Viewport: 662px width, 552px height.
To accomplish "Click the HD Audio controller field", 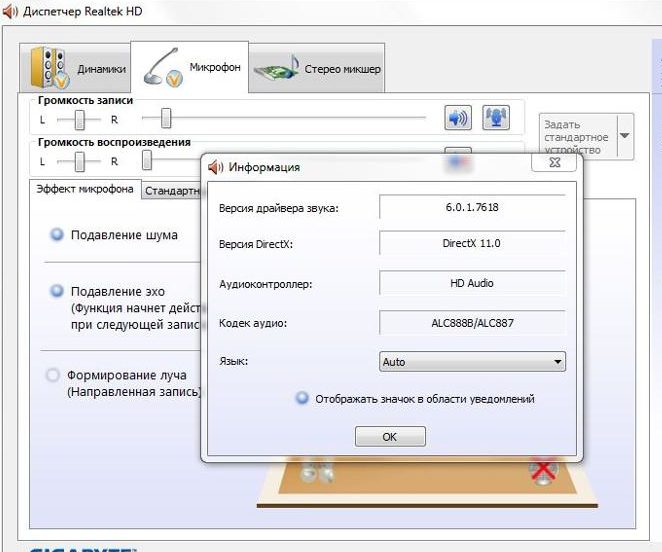I will coord(472,283).
